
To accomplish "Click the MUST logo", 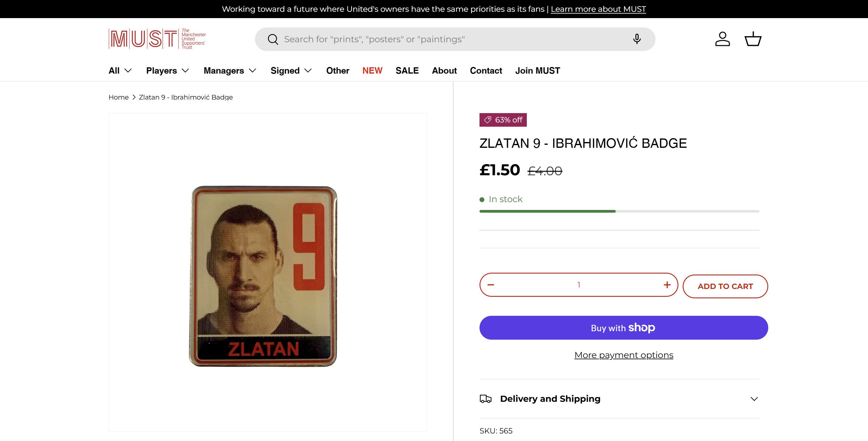I will tap(157, 39).
